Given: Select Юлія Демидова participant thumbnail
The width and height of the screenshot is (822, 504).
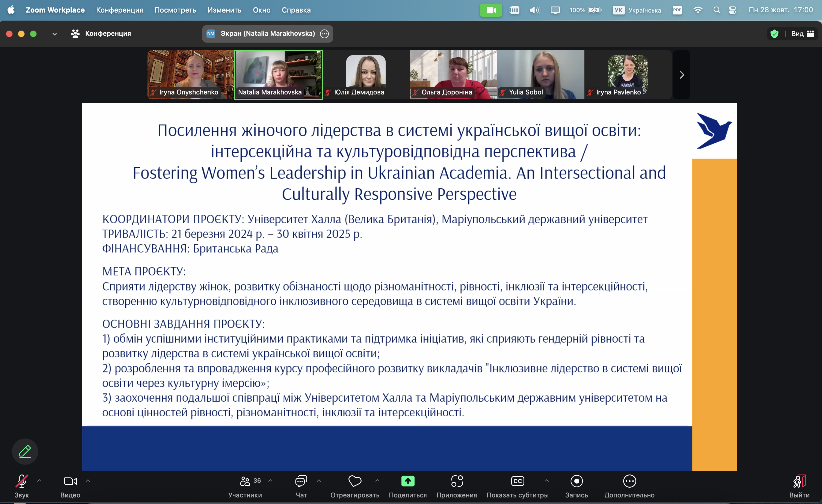Looking at the screenshot, I should (x=366, y=75).
